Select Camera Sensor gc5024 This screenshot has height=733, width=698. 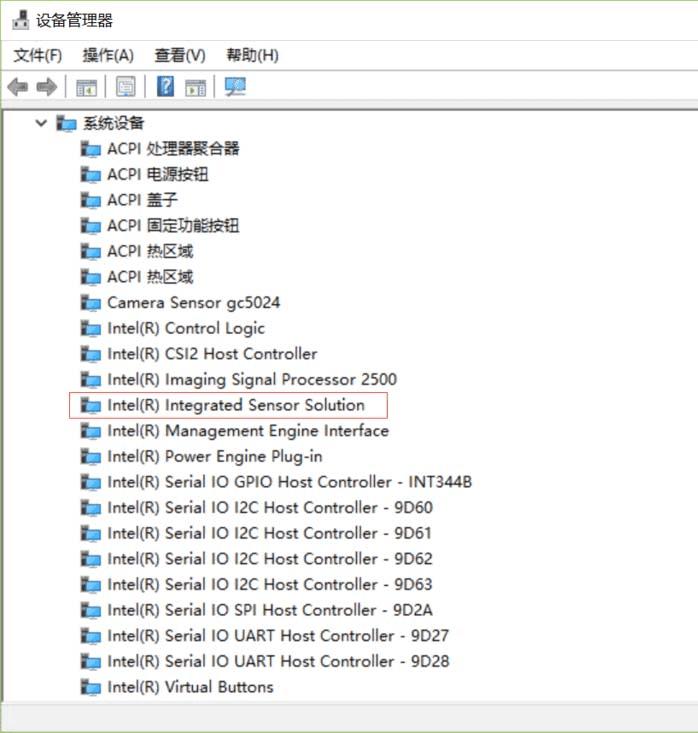194,303
